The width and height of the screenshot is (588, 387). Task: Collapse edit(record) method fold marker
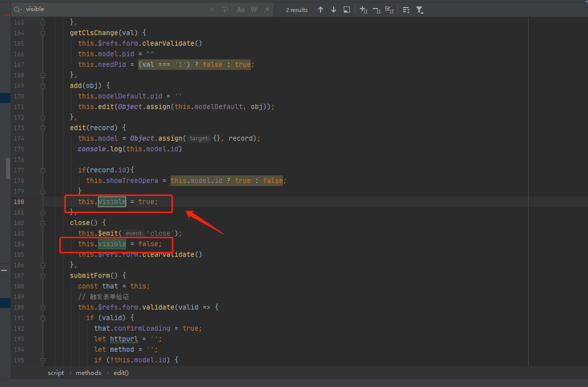click(x=43, y=128)
